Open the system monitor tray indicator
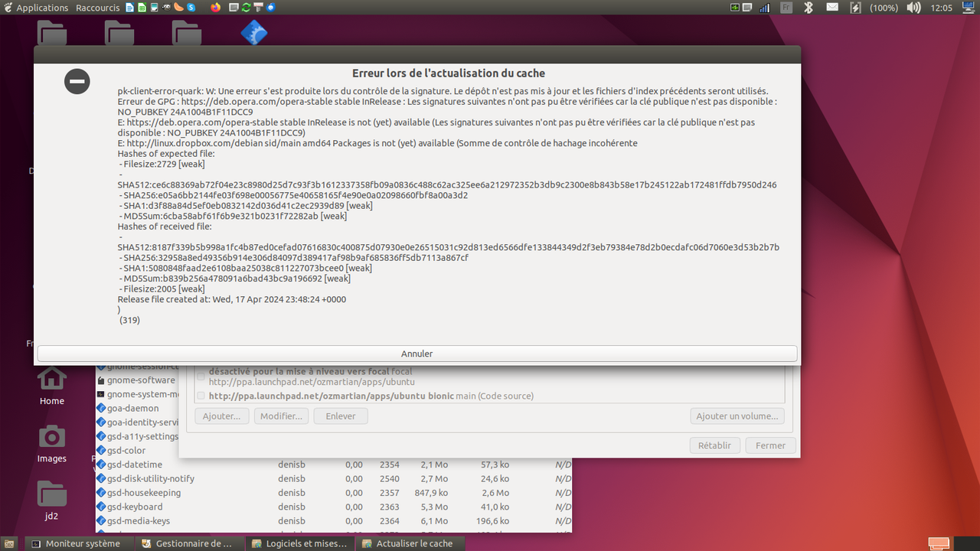Screen dimensions: 980x551 tap(735, 8)
